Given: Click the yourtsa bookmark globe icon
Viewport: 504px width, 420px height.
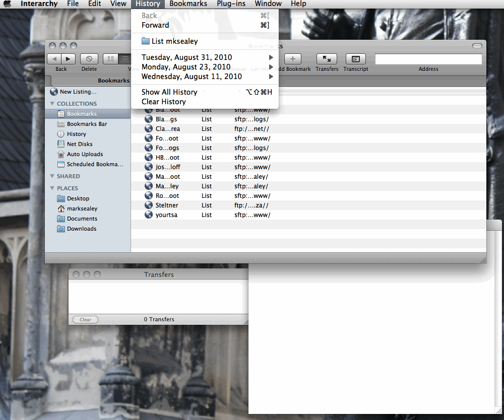Looking at the screenshot, I should click(149, 215).
